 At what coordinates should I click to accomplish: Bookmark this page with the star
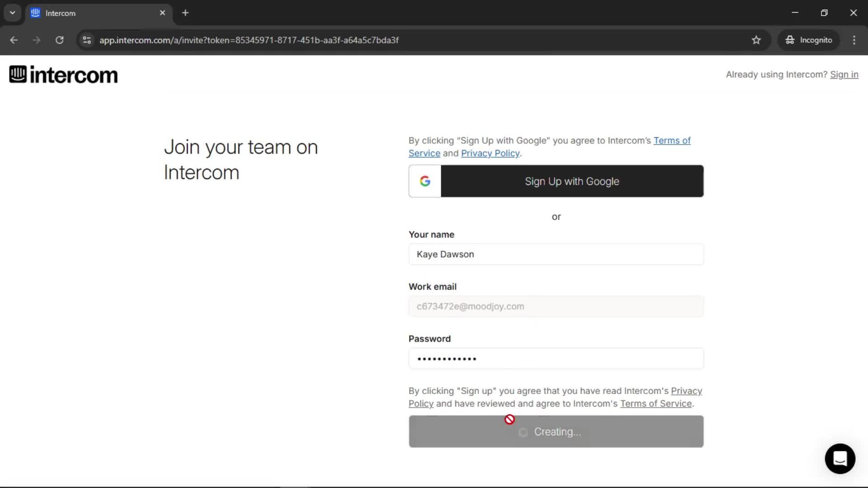tap(756, 40)
